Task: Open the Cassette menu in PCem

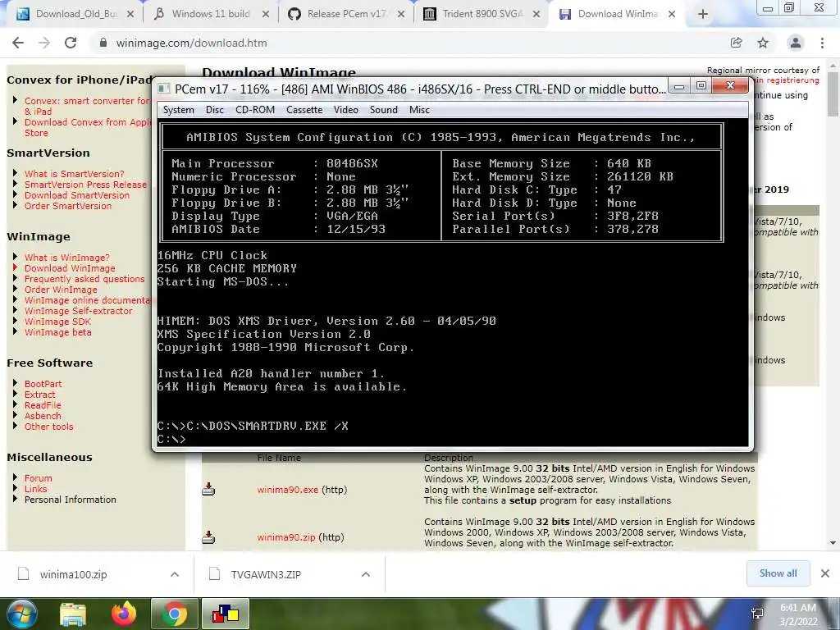Action: [304, 110]
